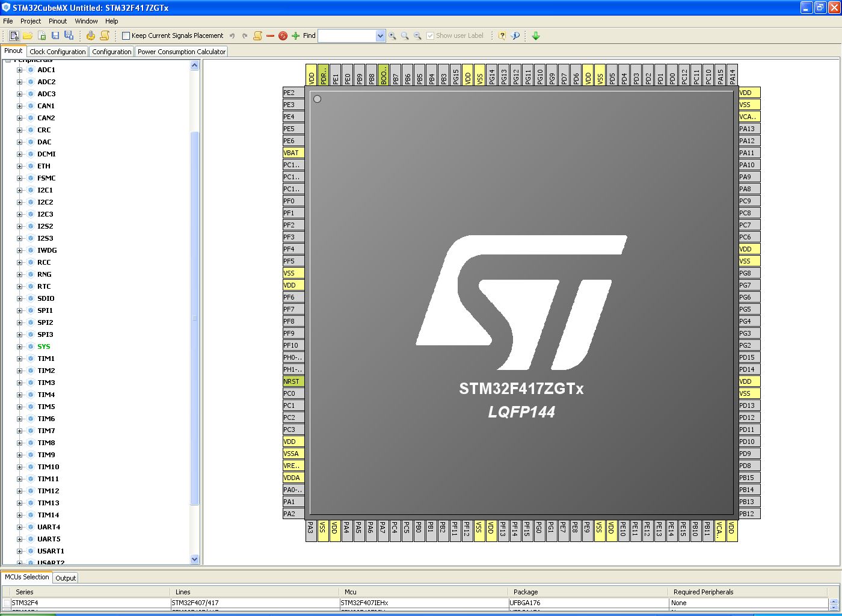Open the Pinout menu
This screenshot has width=842, height=616.
(58, 21)
